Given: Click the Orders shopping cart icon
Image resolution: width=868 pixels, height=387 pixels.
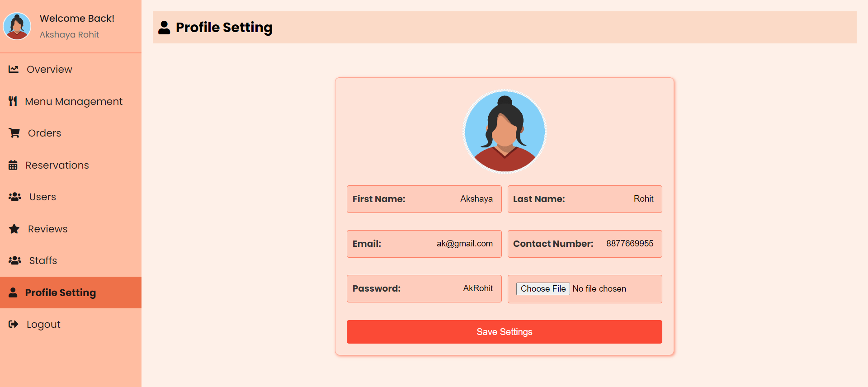Looking at the screenshot, I should click(14, 133).
